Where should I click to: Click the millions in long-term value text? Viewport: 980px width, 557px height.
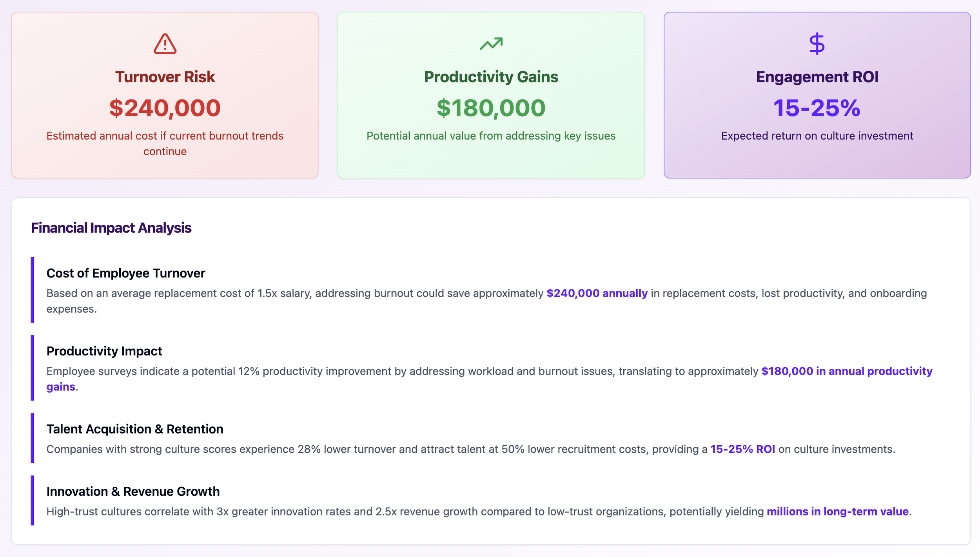pyautogui.click(x=837, y=511)
